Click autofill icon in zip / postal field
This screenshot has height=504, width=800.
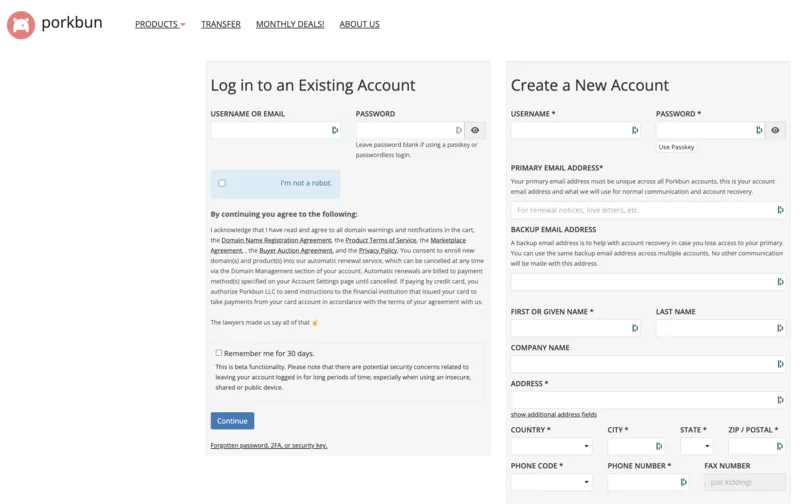pos(780,446)
